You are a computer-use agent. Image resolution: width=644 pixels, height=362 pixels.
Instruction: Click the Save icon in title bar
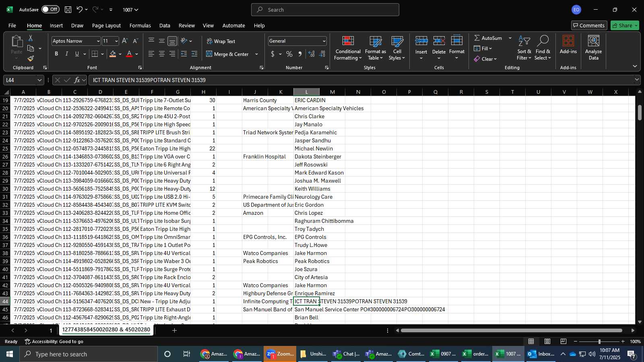(68, 10)
